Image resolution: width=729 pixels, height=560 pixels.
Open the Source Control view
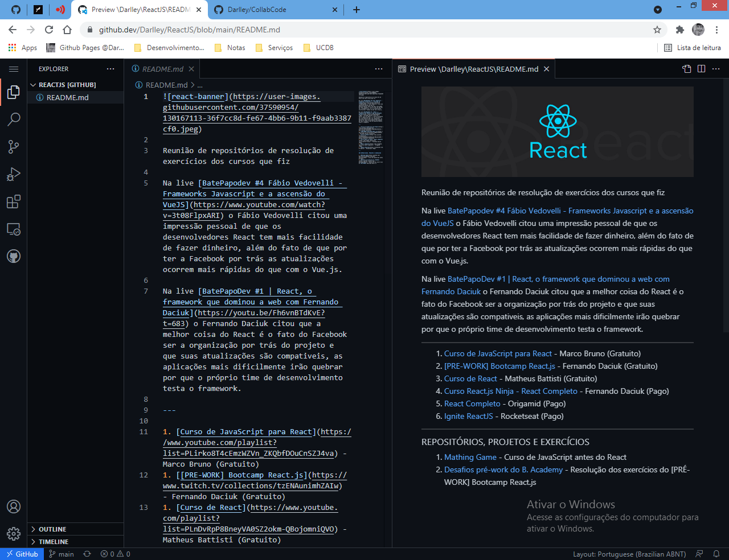click(14, 147)
